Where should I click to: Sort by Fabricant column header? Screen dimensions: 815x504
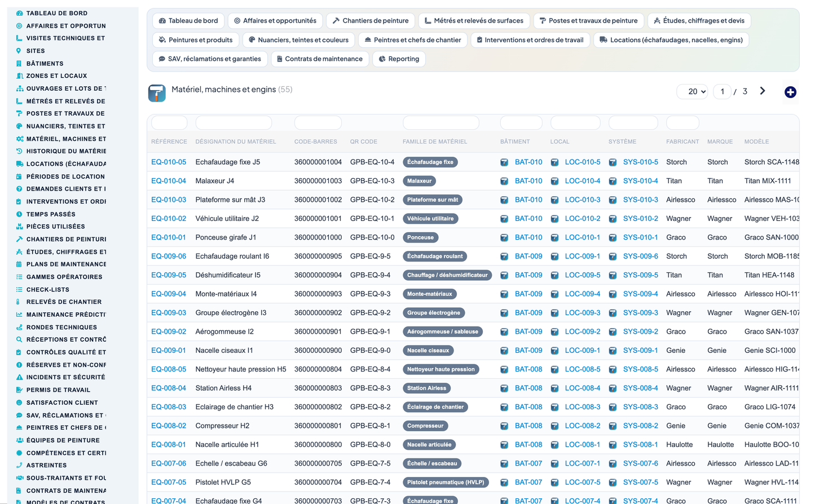point(682,142)
